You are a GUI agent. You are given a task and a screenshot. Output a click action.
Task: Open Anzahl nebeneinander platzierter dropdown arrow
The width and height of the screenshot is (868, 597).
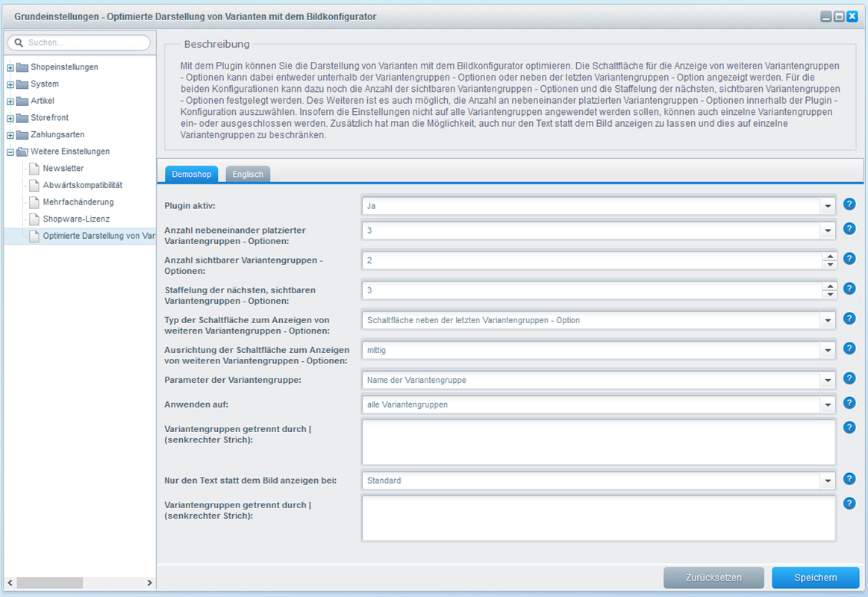[828, 230]
